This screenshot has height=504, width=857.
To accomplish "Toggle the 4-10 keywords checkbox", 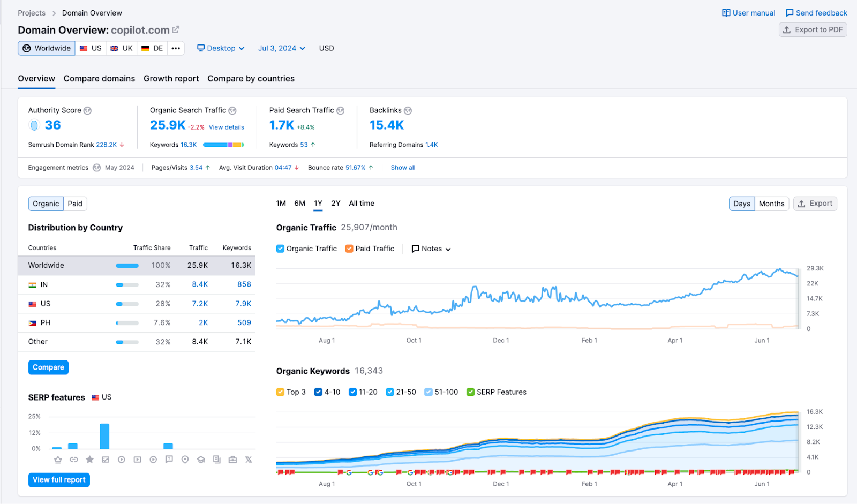I will tap(318, 392).
